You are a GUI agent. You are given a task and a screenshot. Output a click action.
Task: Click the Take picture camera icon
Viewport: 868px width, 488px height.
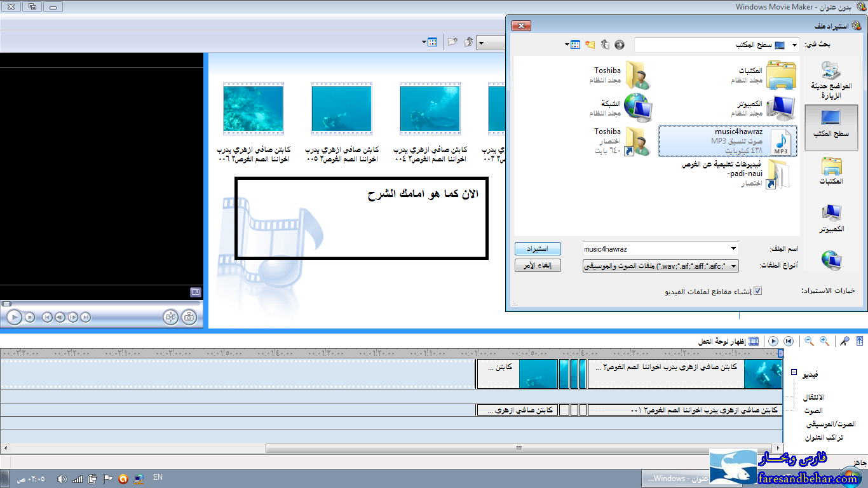(189, 317)
